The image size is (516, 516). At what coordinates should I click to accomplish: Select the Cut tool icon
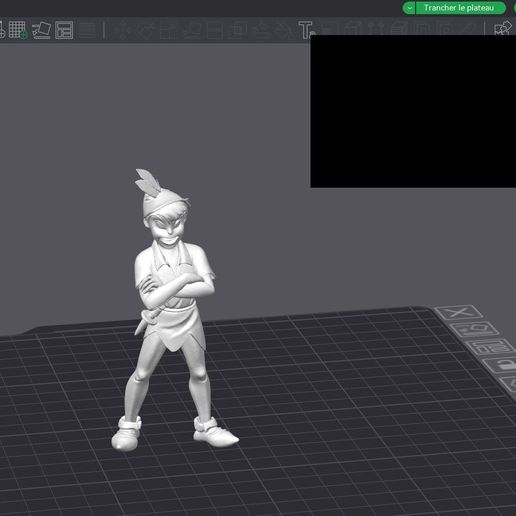214,30
